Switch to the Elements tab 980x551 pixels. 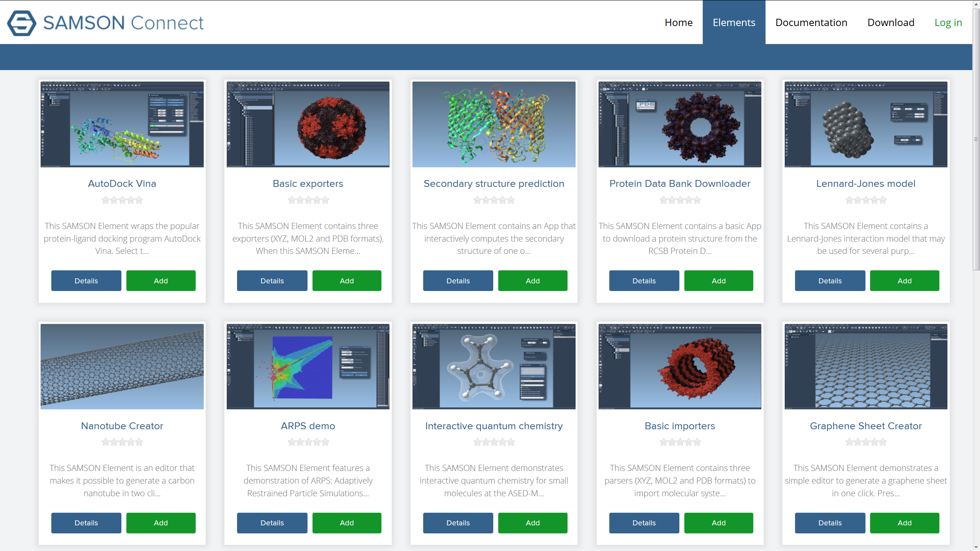[734, 22]
